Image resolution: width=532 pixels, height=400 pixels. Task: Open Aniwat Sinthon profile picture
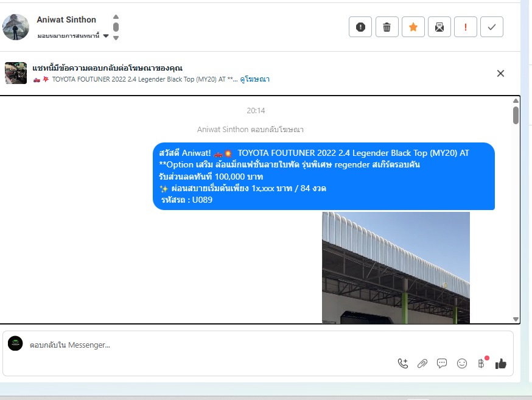coord(16,27)
